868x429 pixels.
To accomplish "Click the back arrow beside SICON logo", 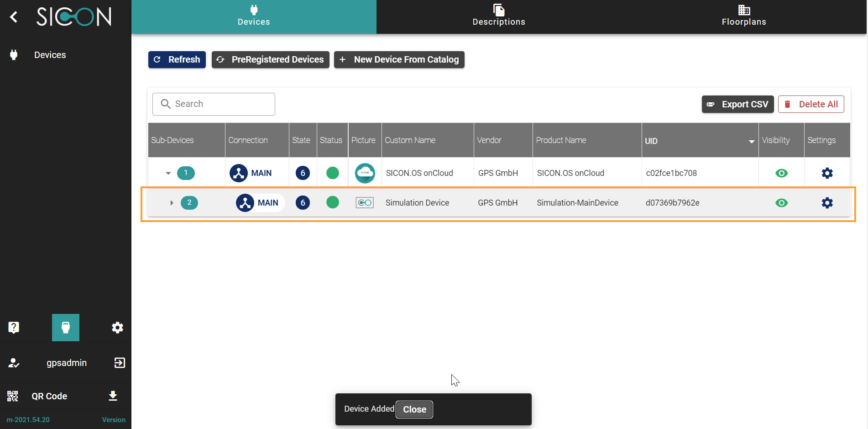I will pos(14,17).
